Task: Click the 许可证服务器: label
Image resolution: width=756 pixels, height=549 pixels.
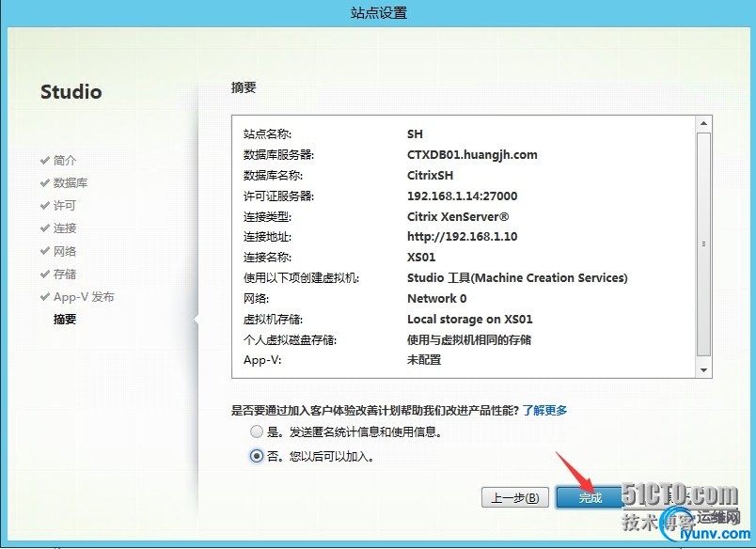Action: [278, 196]
